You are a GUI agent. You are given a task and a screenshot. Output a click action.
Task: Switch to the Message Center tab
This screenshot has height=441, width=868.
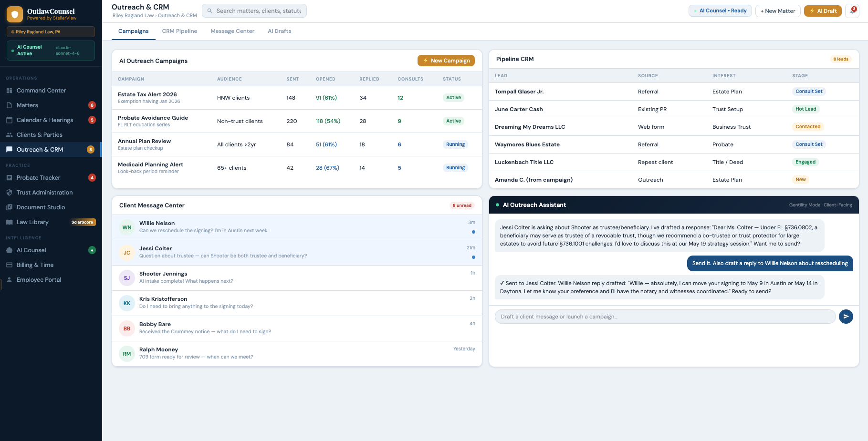click(232, 31)
